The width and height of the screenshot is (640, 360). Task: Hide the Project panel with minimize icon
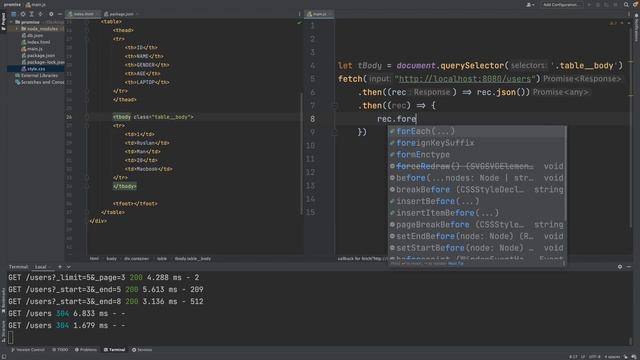(60, 14)
